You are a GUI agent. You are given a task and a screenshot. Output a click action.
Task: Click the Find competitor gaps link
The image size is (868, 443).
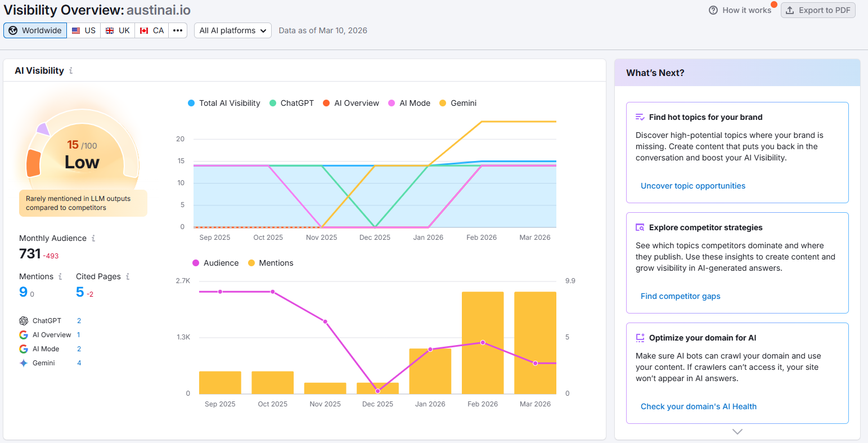[681, 296]
